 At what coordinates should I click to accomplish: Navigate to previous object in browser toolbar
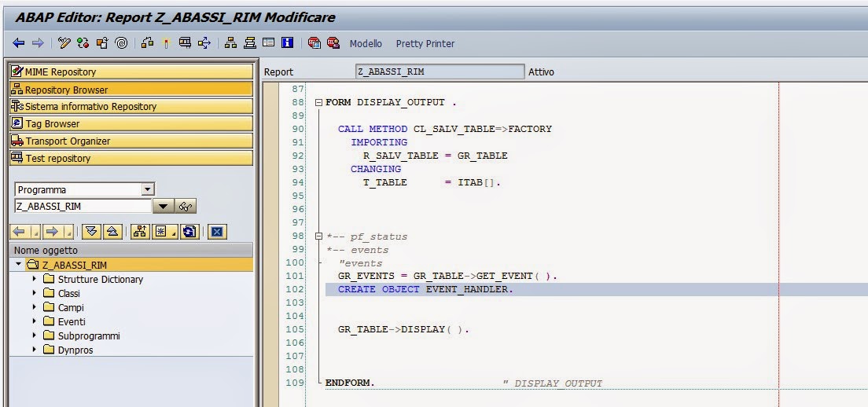(19, 232)
